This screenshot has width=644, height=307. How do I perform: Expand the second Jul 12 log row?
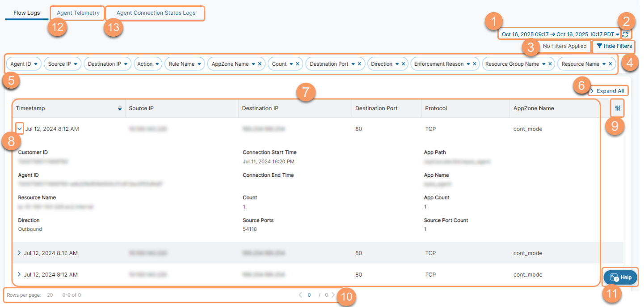19,253
